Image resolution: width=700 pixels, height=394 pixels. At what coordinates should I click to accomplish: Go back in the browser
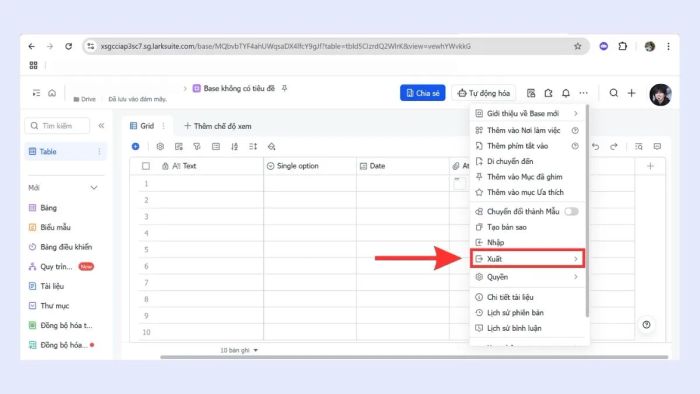[31, 46]
